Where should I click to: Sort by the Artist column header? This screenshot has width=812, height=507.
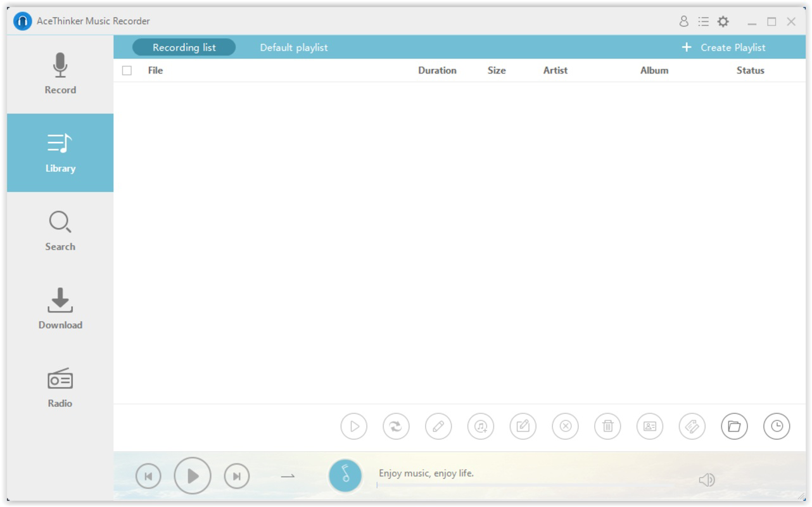pyautogui.click(x=555, y=70)
